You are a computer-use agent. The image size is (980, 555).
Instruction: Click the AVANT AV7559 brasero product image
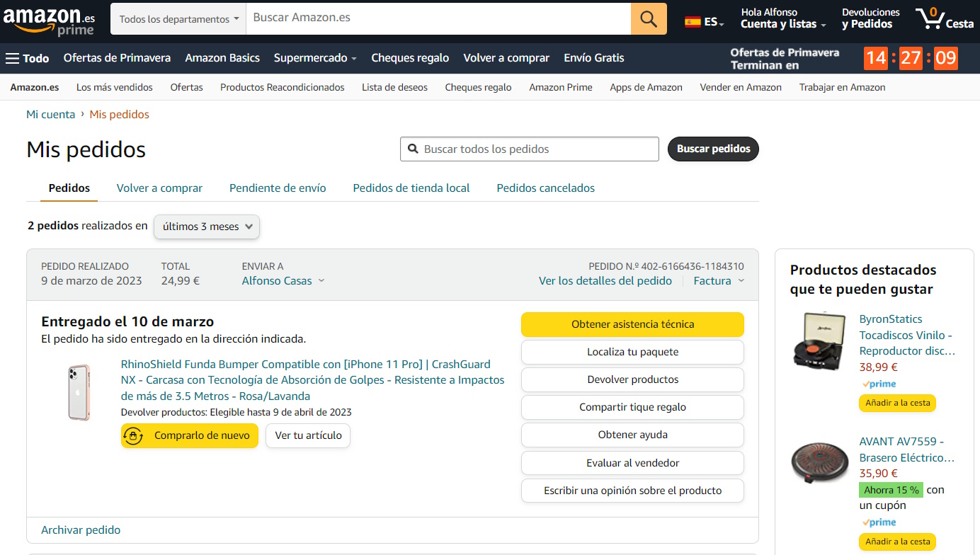[x=819, y=463]
